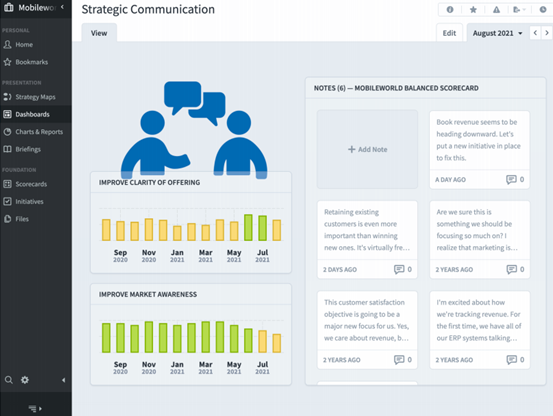Screen dimensions: 553x416
Task: Open the export dropdown icon in toolbar
Action: (x=519, y=10)
